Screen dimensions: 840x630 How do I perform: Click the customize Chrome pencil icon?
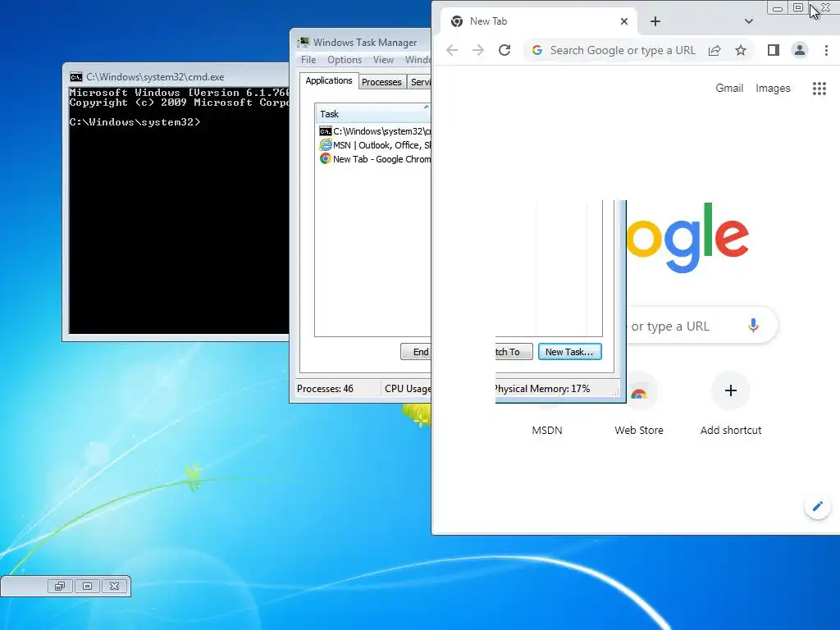point(818,506)
